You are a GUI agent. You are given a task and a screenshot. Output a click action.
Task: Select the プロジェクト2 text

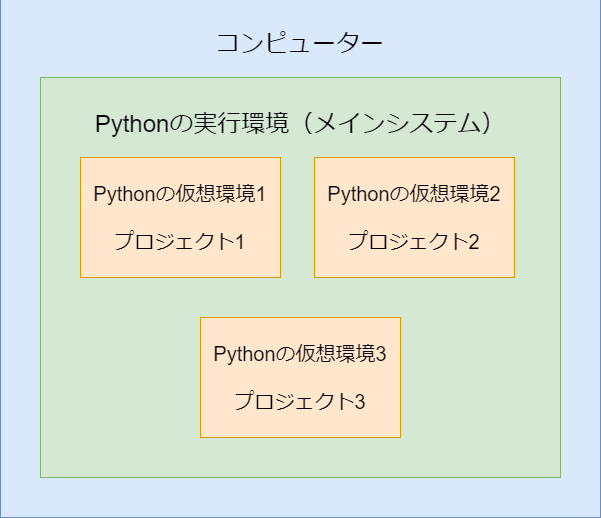414,241
